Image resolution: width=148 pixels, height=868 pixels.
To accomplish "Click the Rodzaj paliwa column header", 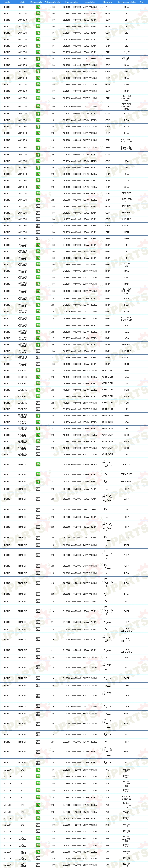I will (x=37, y=2).
